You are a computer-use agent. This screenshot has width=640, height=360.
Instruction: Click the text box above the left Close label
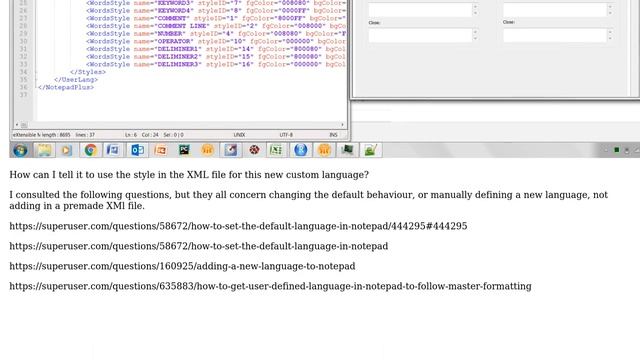(x=420, y=10)
